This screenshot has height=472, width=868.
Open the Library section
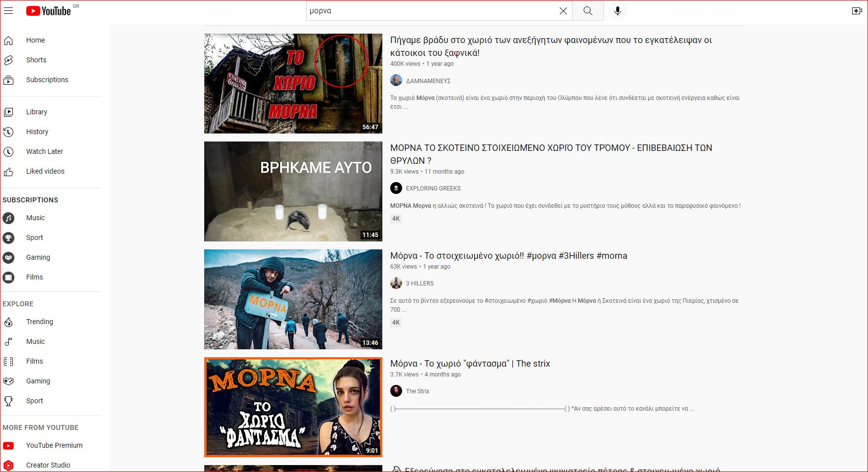click(37, 112)
